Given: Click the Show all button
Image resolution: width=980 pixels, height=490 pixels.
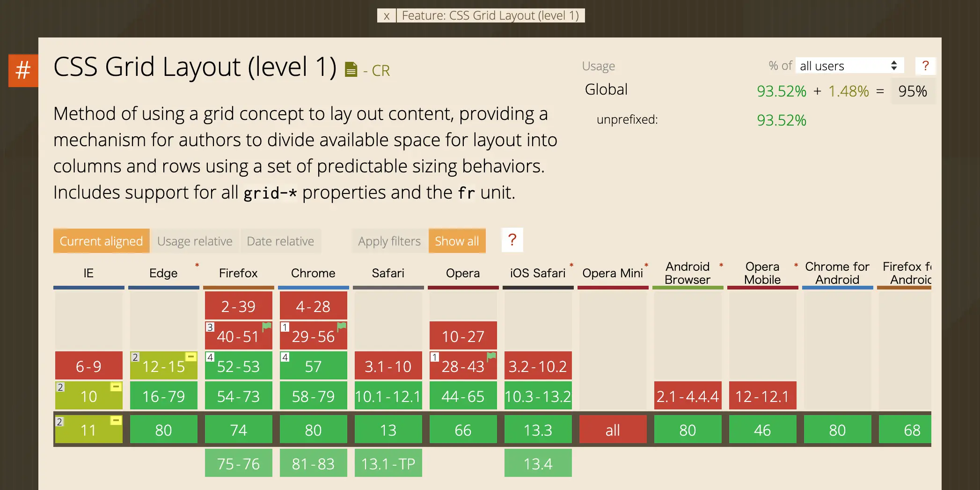Looking at the screenshot, I should 457,241.
